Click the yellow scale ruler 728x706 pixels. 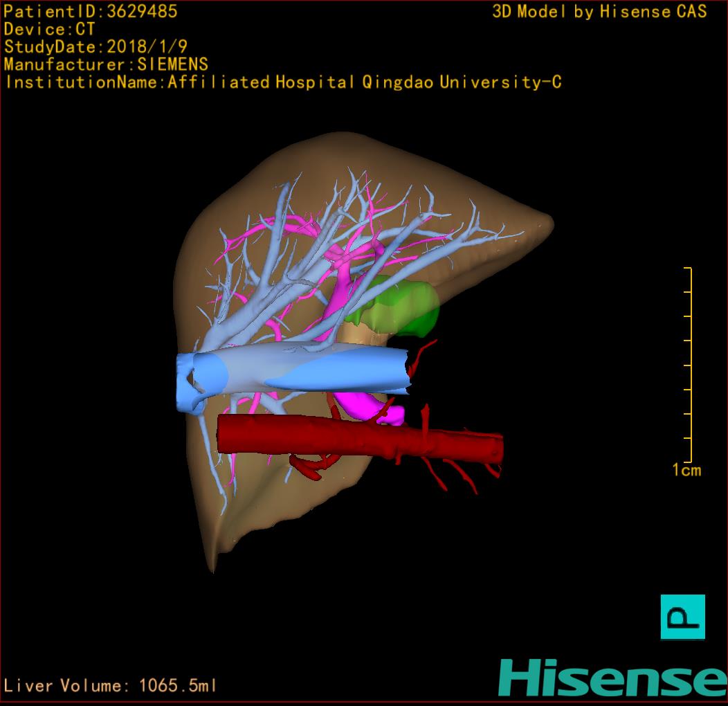tap(688, 365)
